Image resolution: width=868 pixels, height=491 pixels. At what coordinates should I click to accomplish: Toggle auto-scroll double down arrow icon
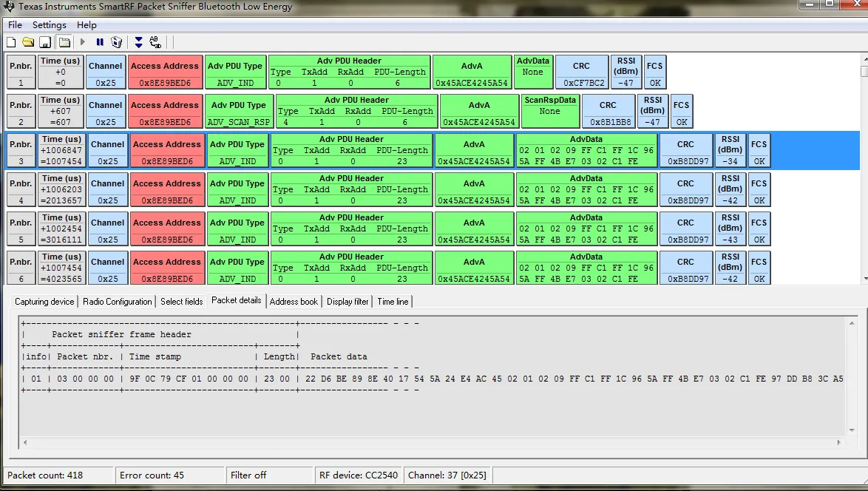pos(138,42)
